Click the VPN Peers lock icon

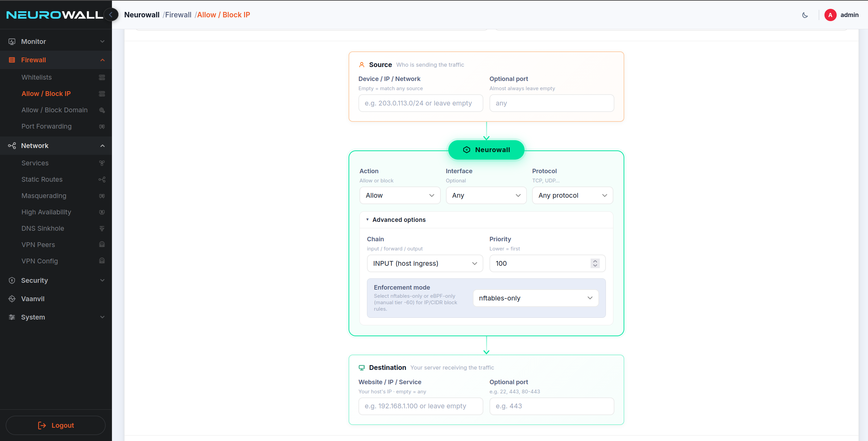(x=102, y=244)
